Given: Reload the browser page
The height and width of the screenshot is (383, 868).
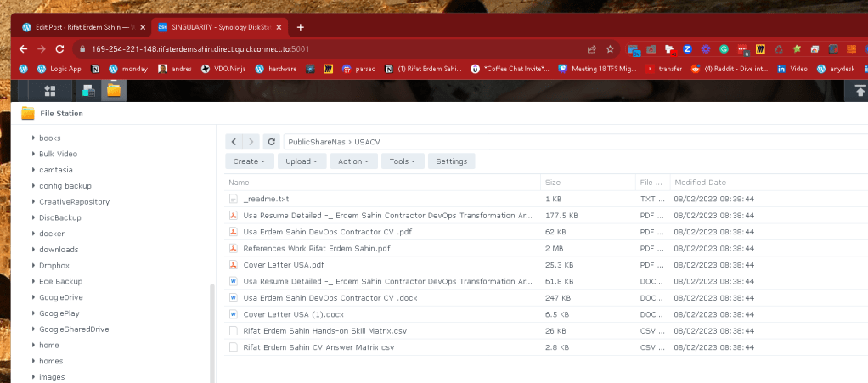Looking at the screenshot, I should [x=59, y=48].
